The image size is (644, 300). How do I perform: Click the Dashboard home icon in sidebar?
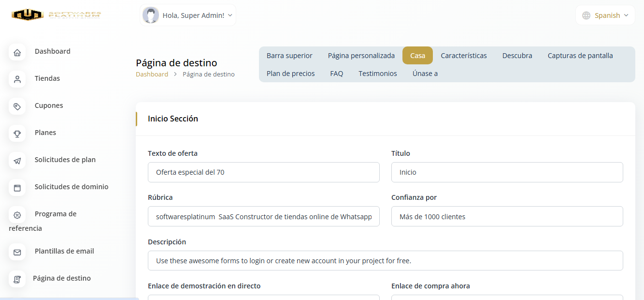point(17,52)
